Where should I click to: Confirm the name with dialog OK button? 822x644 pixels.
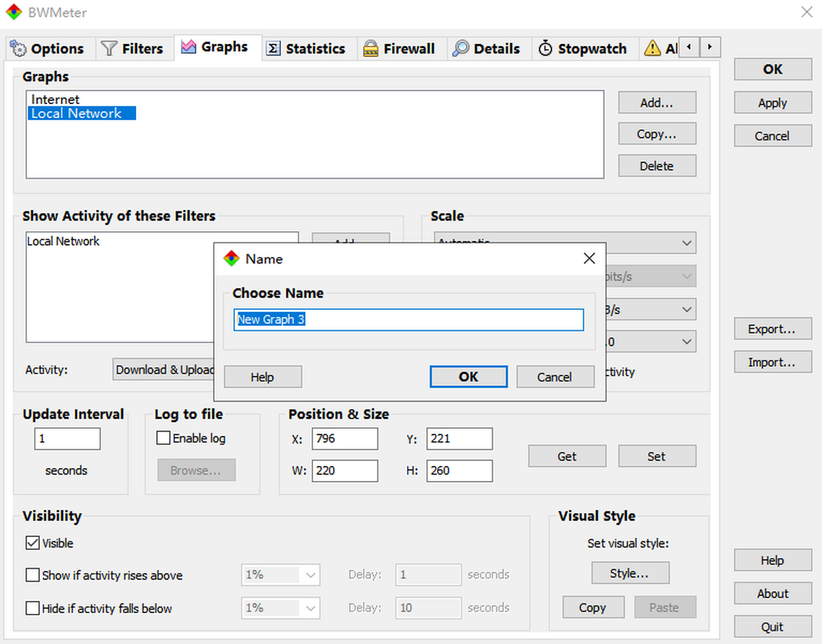(469, 377)
